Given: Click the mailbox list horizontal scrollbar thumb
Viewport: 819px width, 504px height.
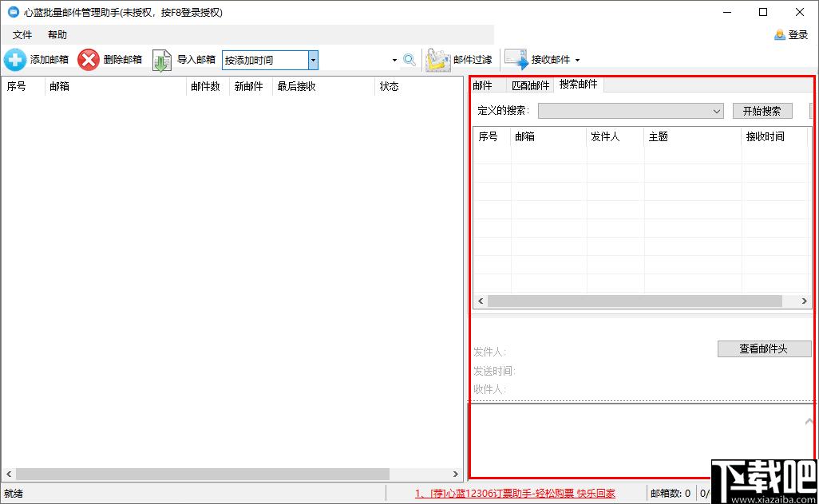Looking at the screenshot, I should coord(203,474).
